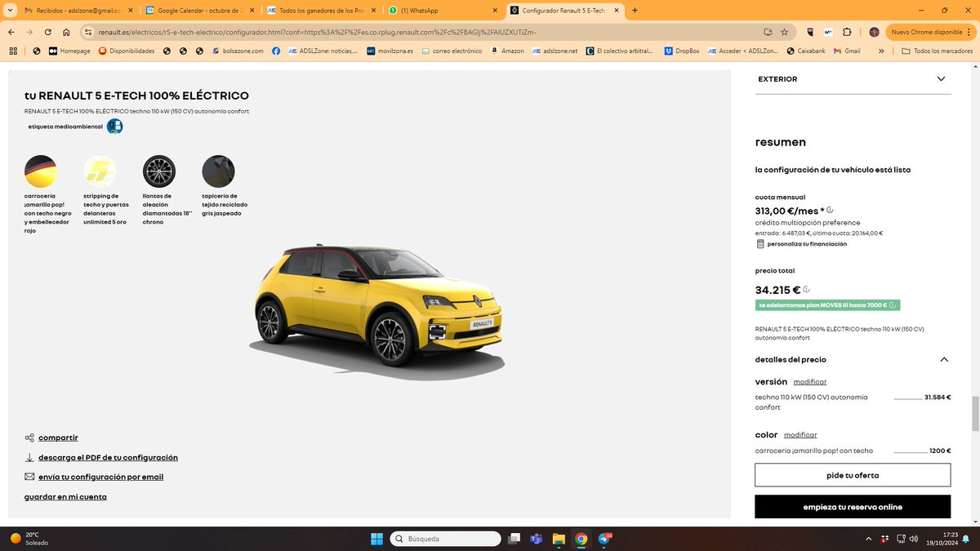This screenshot has height=551, width=980.
Task: Open the browser home page icon
Action: click(x=66, y=32)
